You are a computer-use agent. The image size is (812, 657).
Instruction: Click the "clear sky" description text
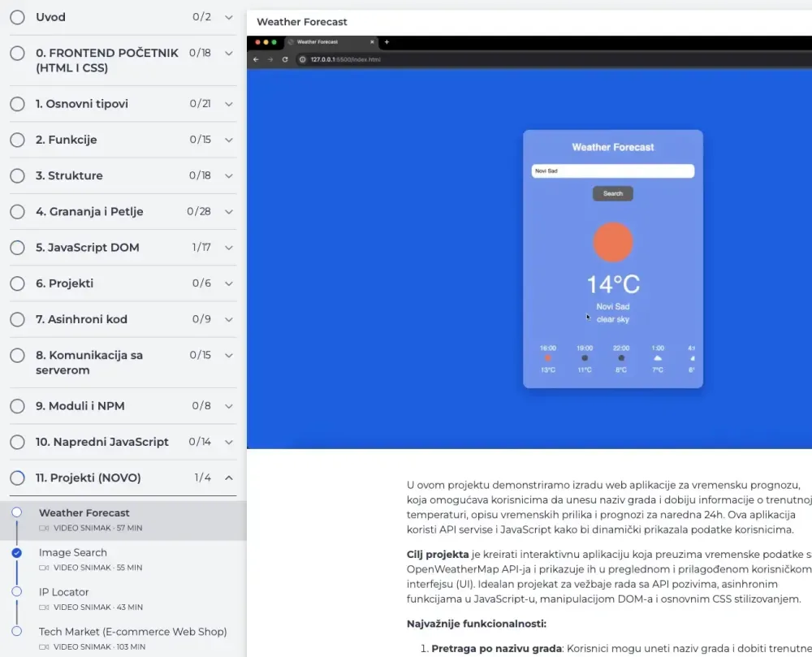(x=612, y=319)
